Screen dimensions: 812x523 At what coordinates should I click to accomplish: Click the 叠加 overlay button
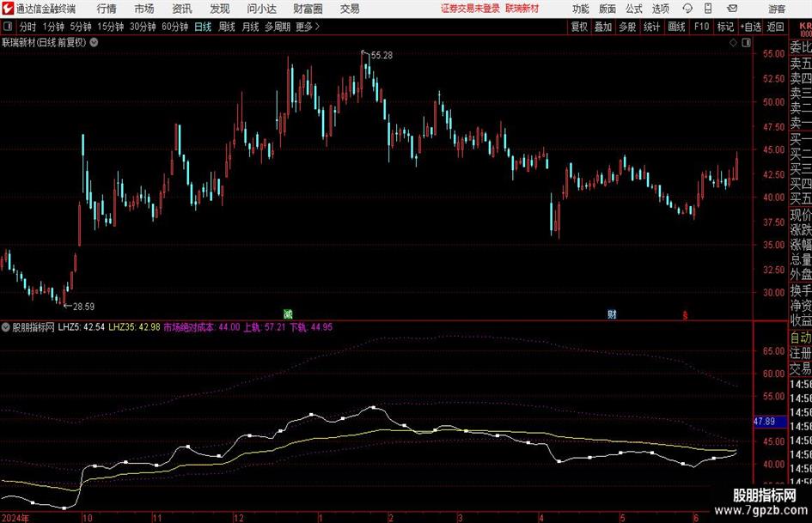(x=603, y=27)
